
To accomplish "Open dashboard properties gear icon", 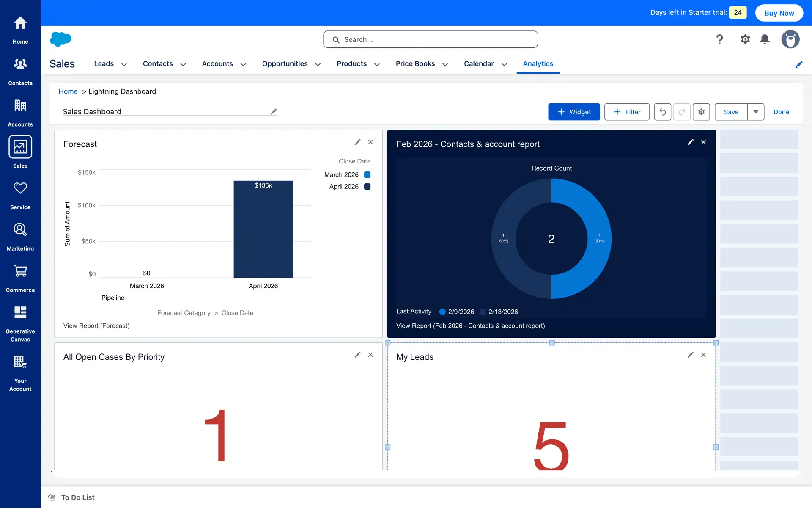I will click(701, 112).
